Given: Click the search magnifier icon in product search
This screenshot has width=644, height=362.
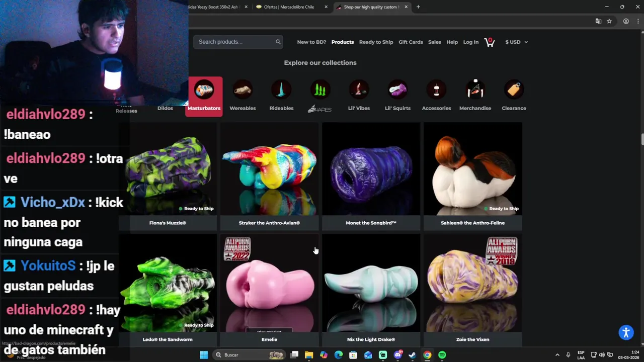Looking at the screenshot, I should 278,42.
